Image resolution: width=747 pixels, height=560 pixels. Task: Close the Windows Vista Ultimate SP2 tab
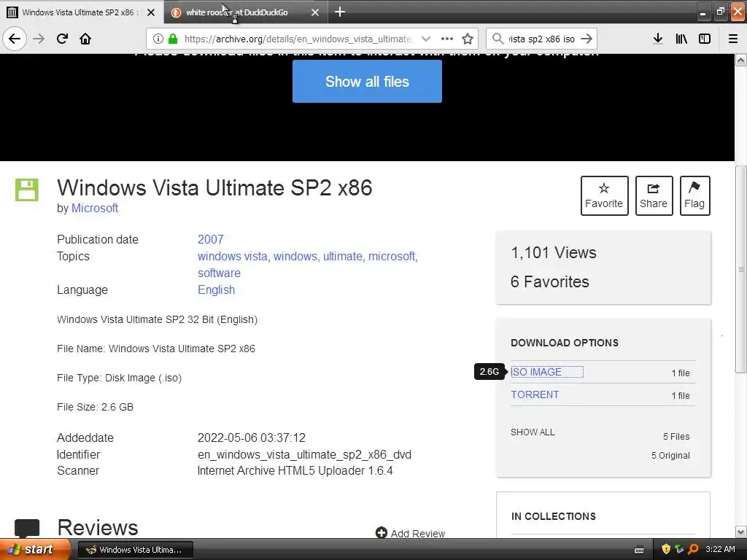point(151,12)
